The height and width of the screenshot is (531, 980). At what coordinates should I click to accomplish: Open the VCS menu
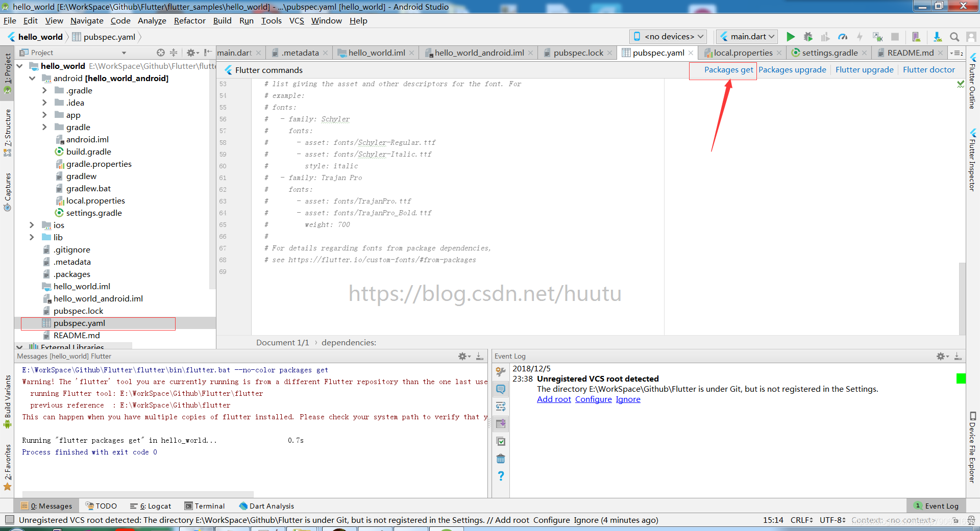tap(297, 21)
